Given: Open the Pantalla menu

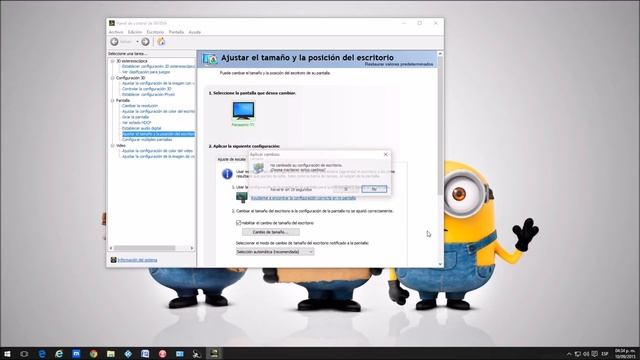Looking at the screenshot, I should coord(176,32).
